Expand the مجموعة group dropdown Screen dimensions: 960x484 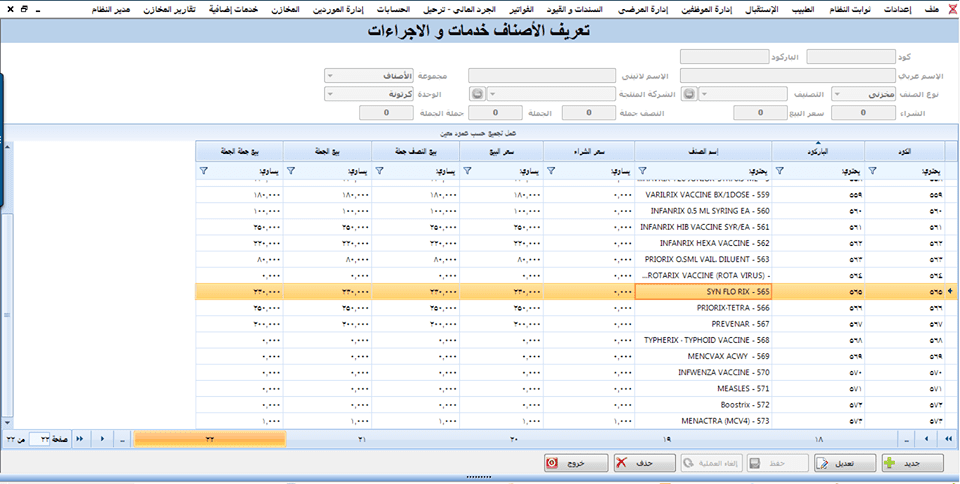(x=330, y=75)
